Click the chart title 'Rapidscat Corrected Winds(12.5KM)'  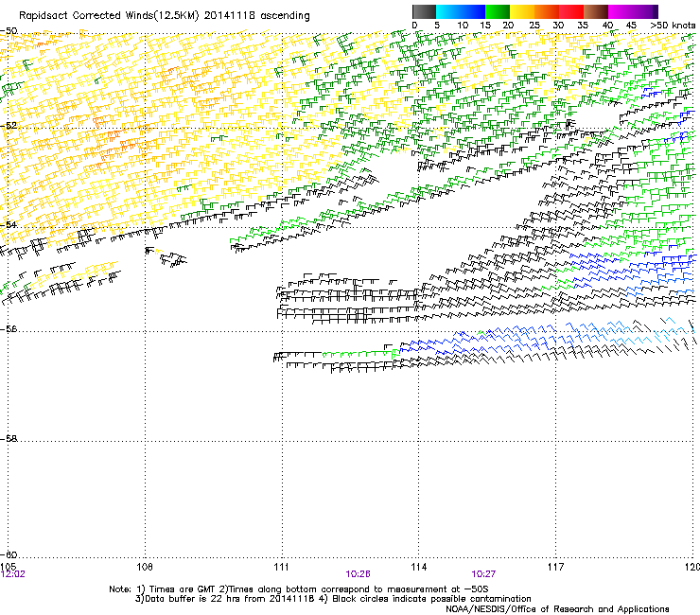point(109,16)
